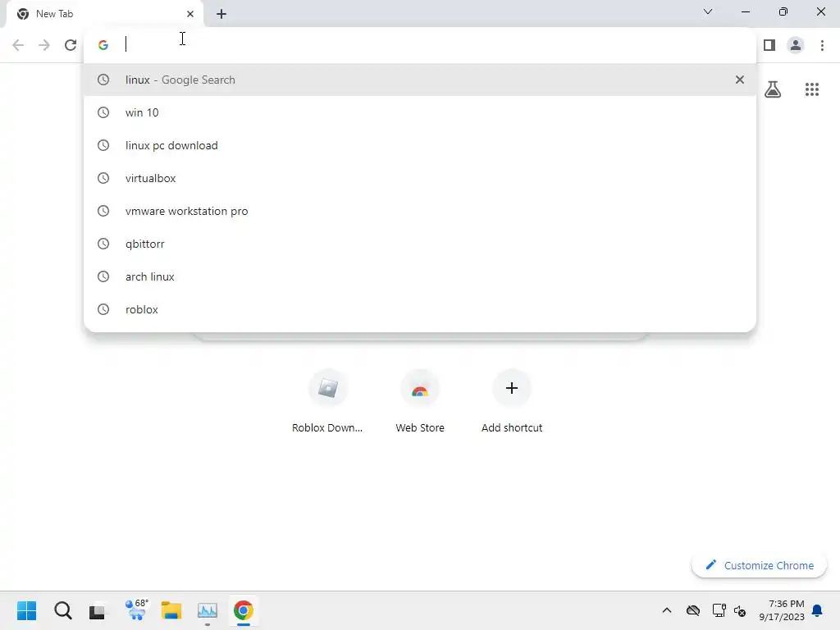The width and height of the screenshot is (840, 630).
Task: Select 'vmware workstation pro' suggestion
Action: pos(420,211)
